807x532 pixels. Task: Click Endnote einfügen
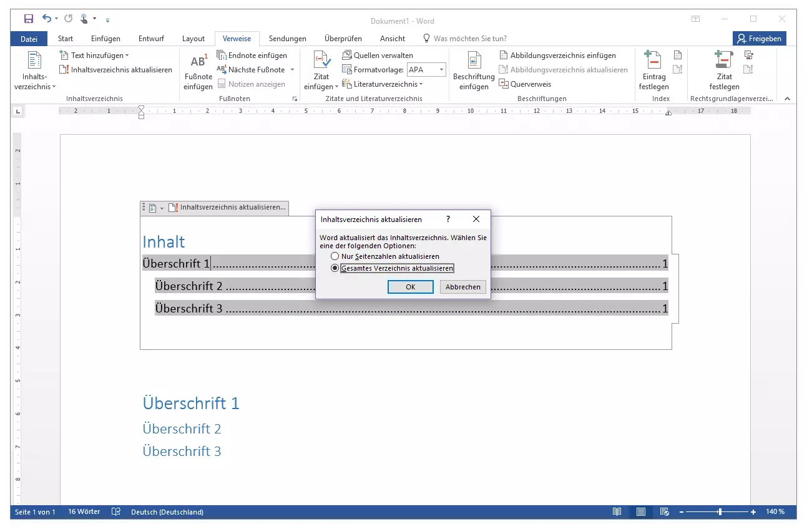coord(252,56)
